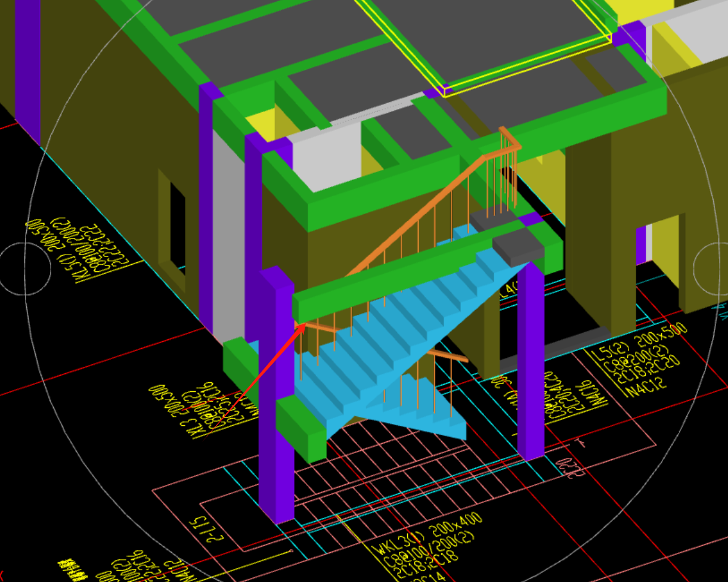
Task: Click the "L5(2) 200x500" beam label
Action: 639,342
